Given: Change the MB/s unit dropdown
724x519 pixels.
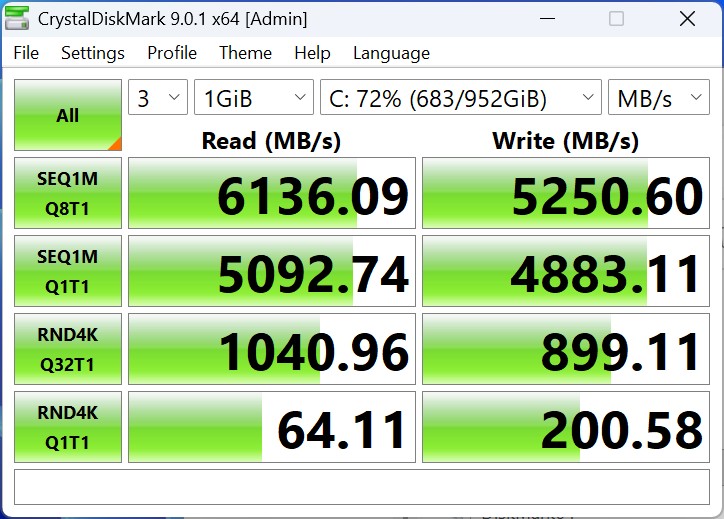Looking at the screenshot, I should 658,98.
